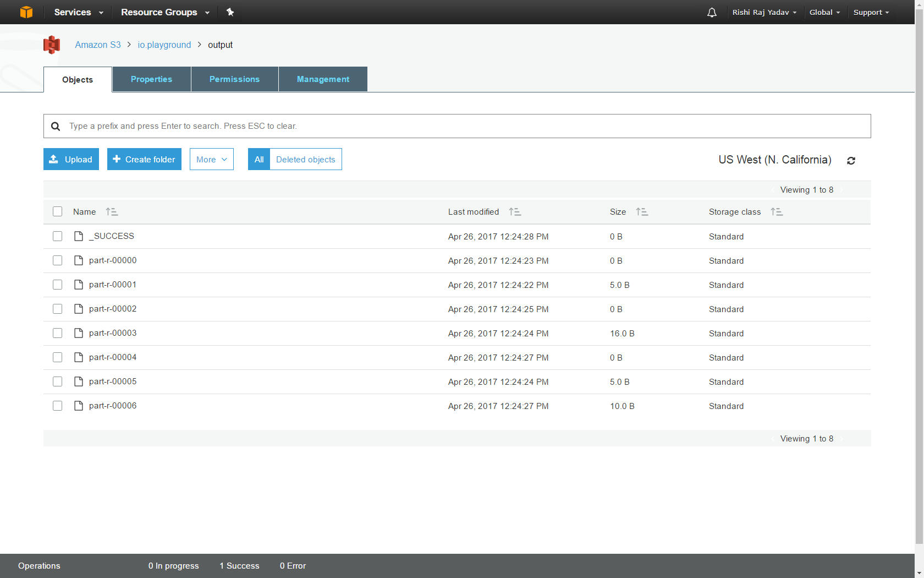
Task: Click 'Apr 26, 2017 12:24:28 PM' timestamp
Action: (498, 237)
